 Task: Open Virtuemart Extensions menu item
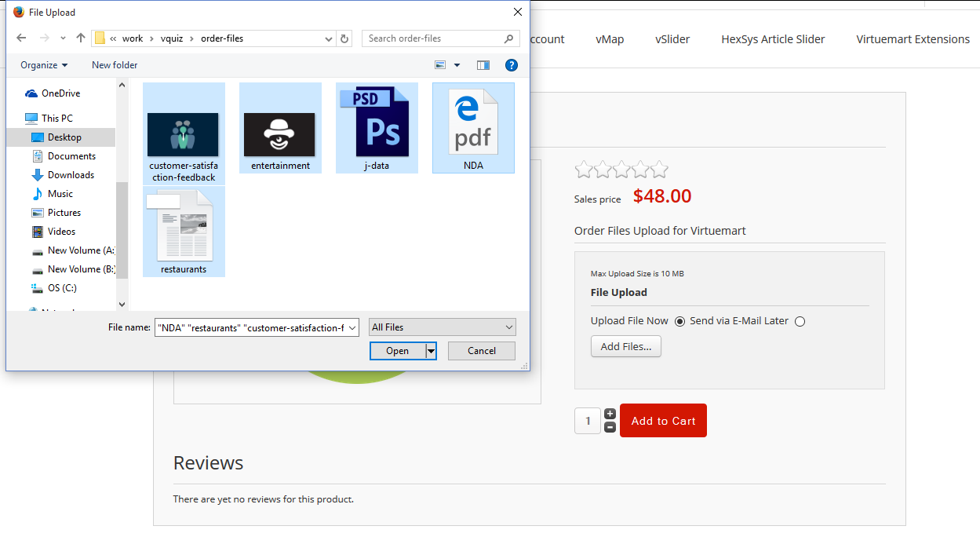pyautogui.click(x=913, y=39)
